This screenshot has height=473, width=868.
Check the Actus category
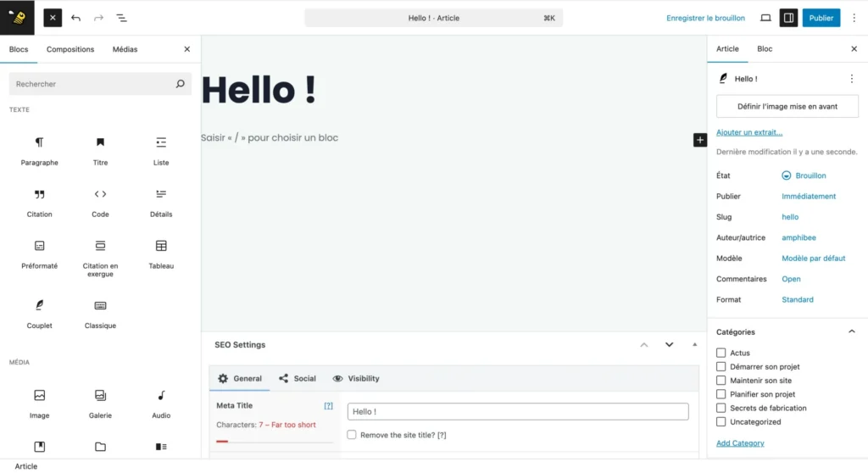[x=721, y=353]
